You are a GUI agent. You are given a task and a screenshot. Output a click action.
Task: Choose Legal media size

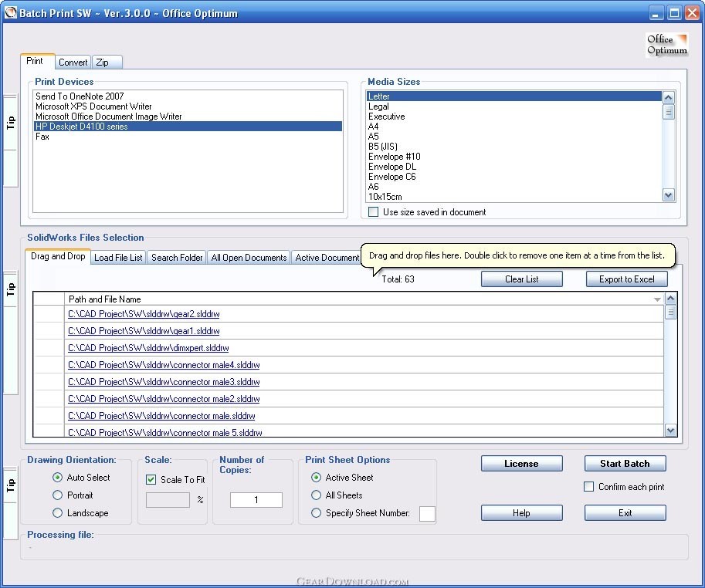pyautogui.click(x=514, y=106)
